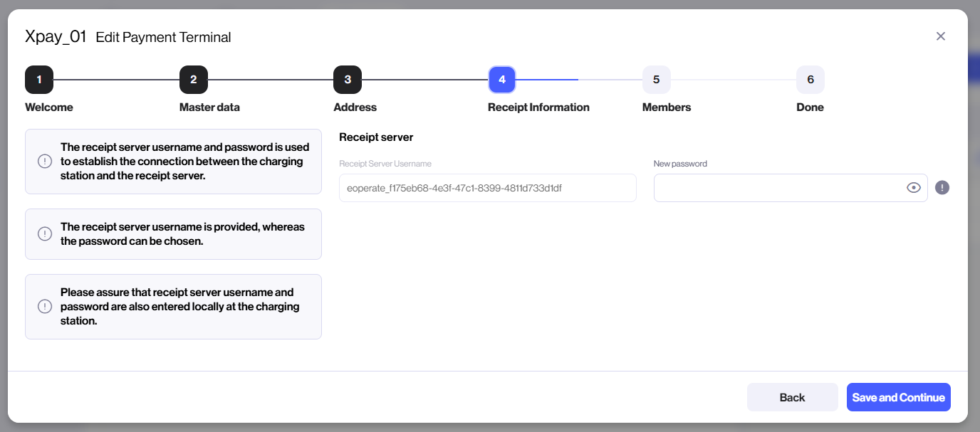Click the info icon beside New password

coord(942,188)
